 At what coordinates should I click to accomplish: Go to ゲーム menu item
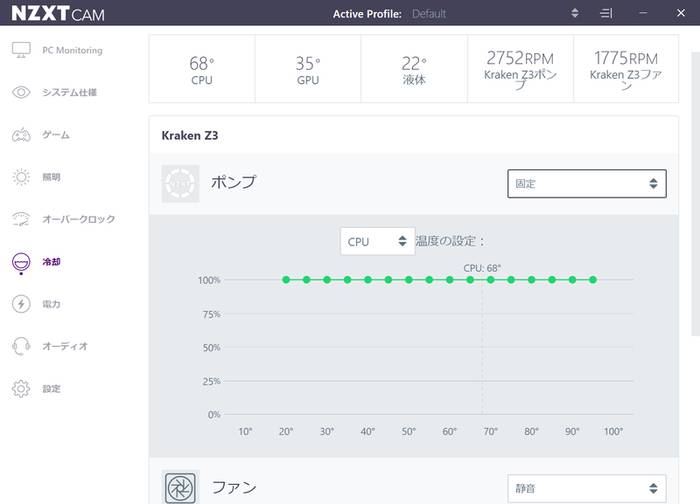click(x=56, y=135)
